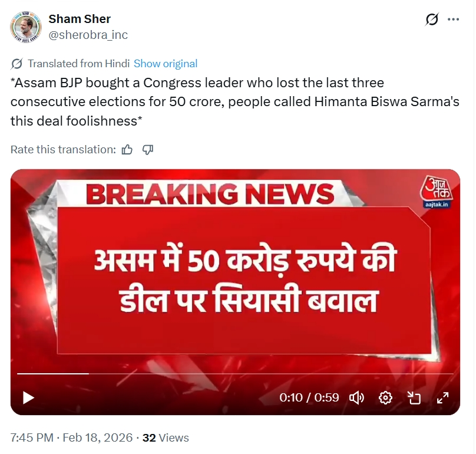Image resolution: width=476 pixels, height=454 pixels.
Task: Show original Hindi post text
Action: [166, 64]
